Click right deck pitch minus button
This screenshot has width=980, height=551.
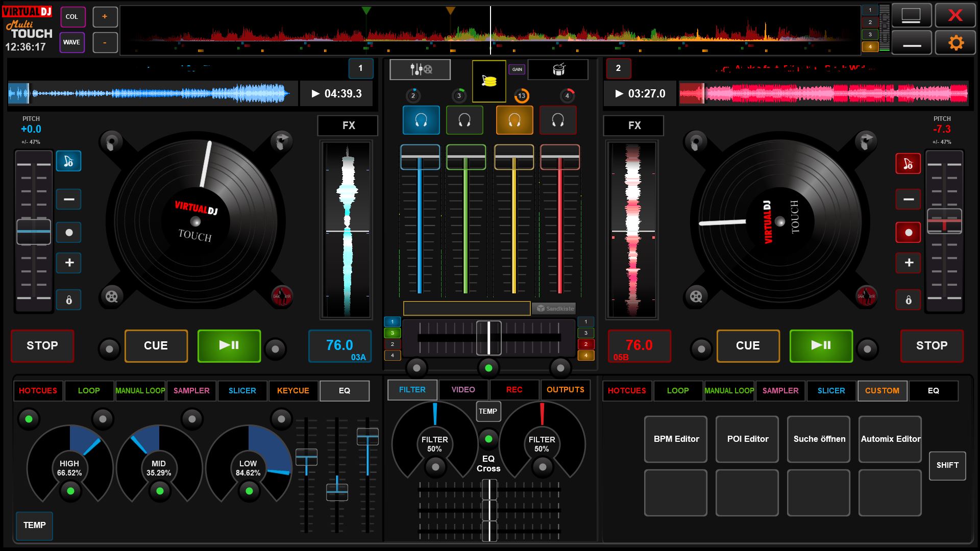pyautogui.click(x=908, y=199)
